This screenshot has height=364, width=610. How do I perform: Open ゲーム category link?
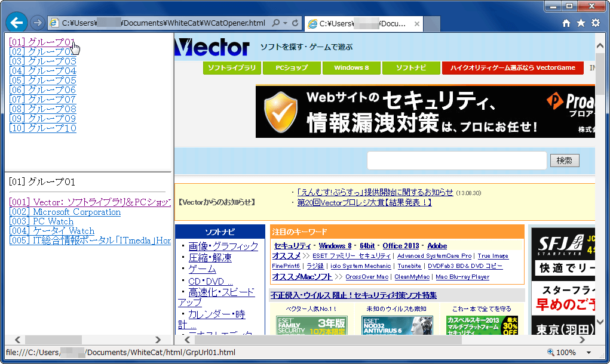(203, 269)
